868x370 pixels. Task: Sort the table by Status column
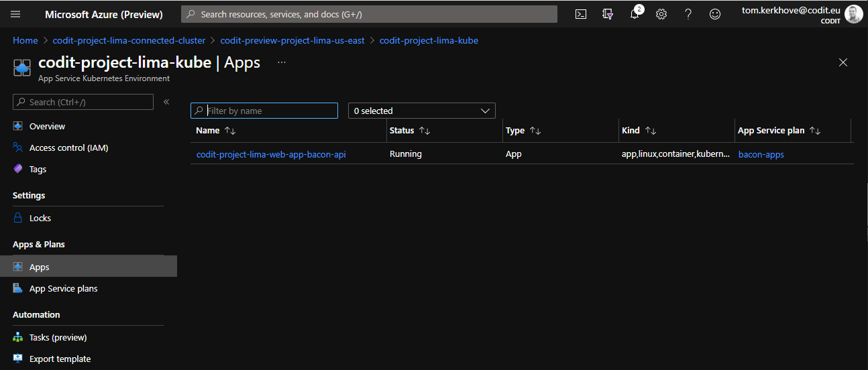[x=424, y=131]
